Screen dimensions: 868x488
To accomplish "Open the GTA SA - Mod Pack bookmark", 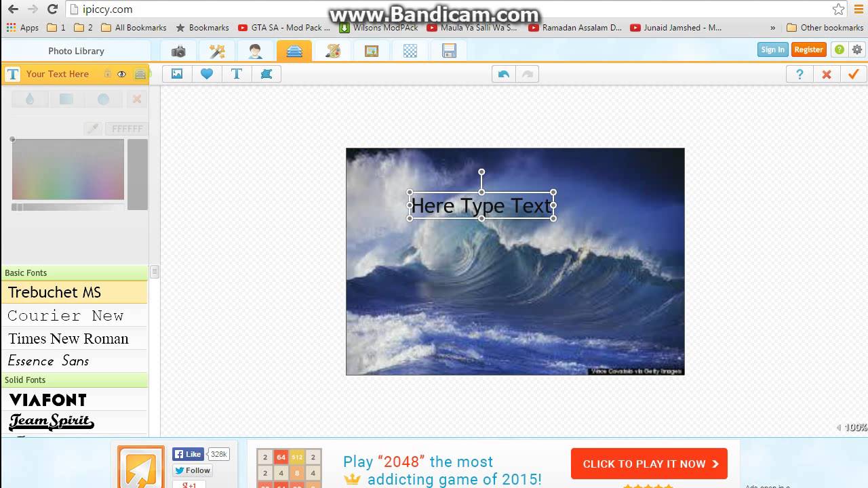I will (284, 28).
